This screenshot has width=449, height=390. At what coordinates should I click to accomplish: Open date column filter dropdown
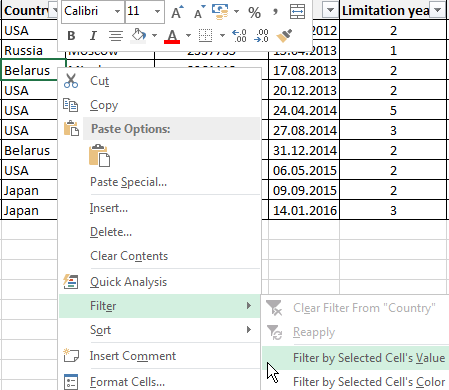pyautogui.click(x=330, y=10)
